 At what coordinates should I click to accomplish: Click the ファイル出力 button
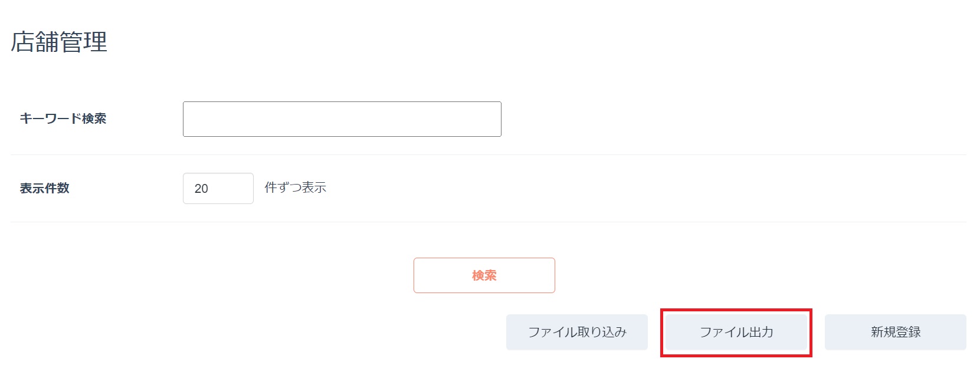point(736,332)
